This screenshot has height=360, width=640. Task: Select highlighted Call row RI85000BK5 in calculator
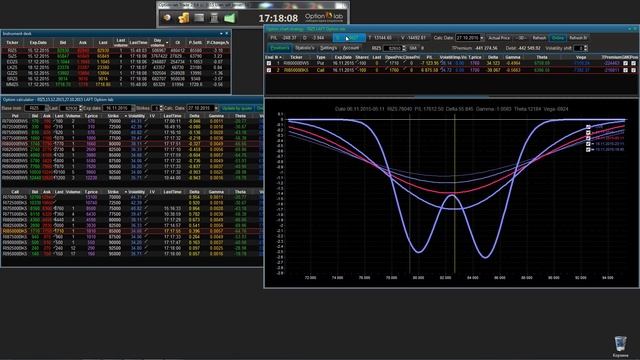[x=132, y=231]
